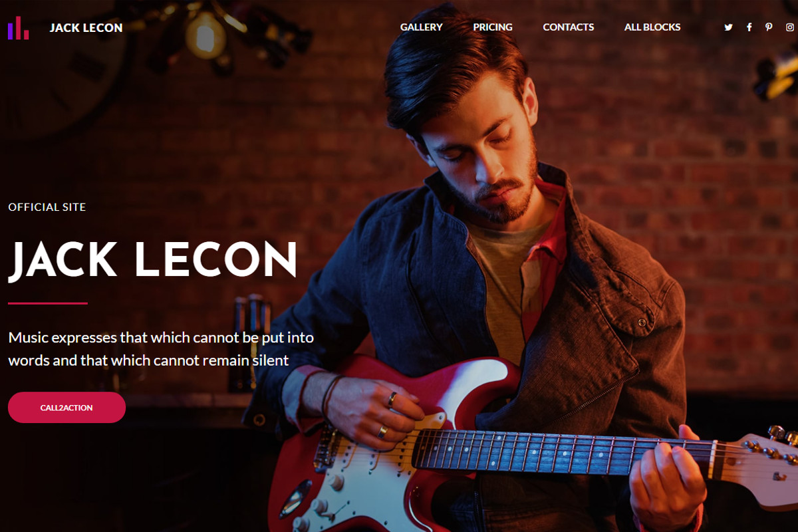This screenshot has width=798, height=532.
Task: Open the Facebook social icon
Action: [749, 27]
